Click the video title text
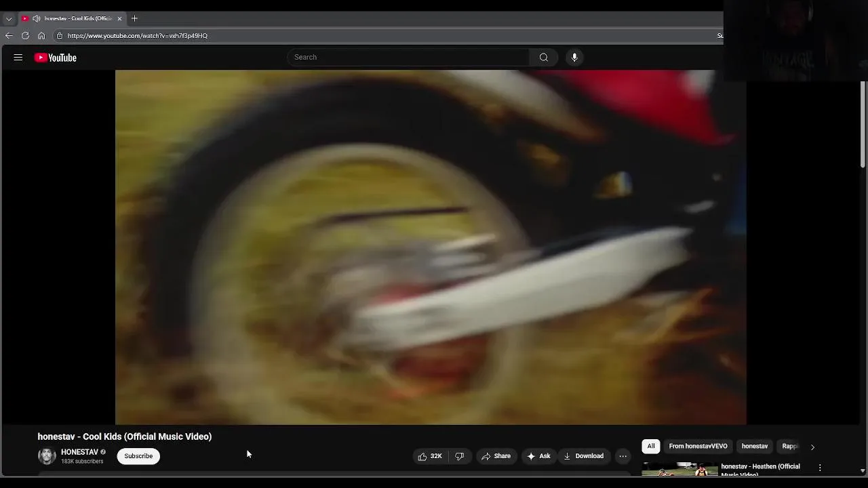The image size is (868, 488). 125,436
